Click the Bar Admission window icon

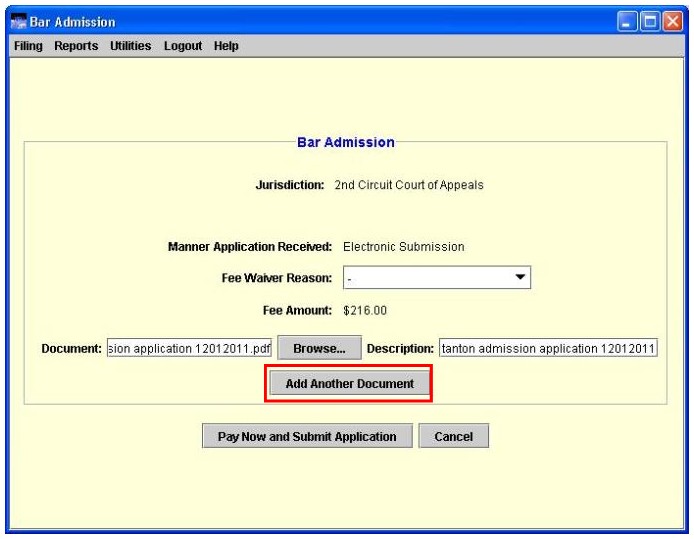[19, 22]
